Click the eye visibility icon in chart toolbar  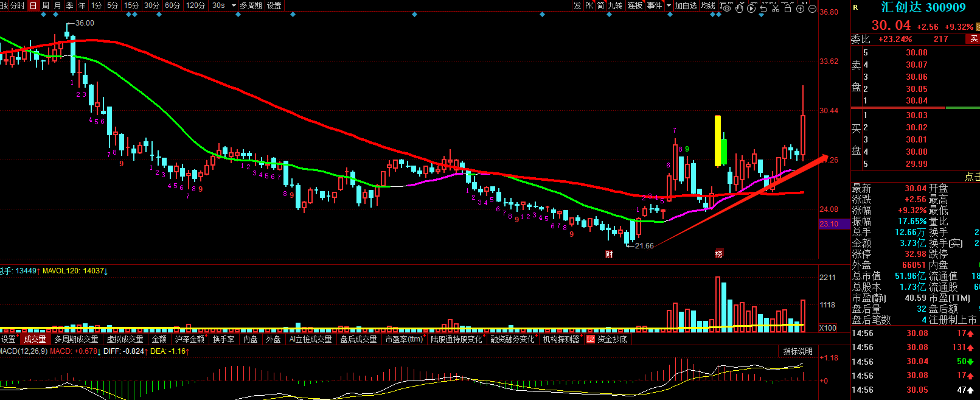point(726,9)
